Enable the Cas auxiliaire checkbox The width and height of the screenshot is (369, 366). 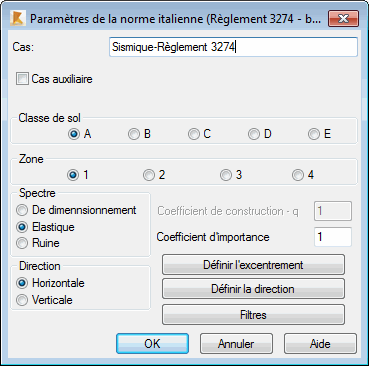coord(22,79)
